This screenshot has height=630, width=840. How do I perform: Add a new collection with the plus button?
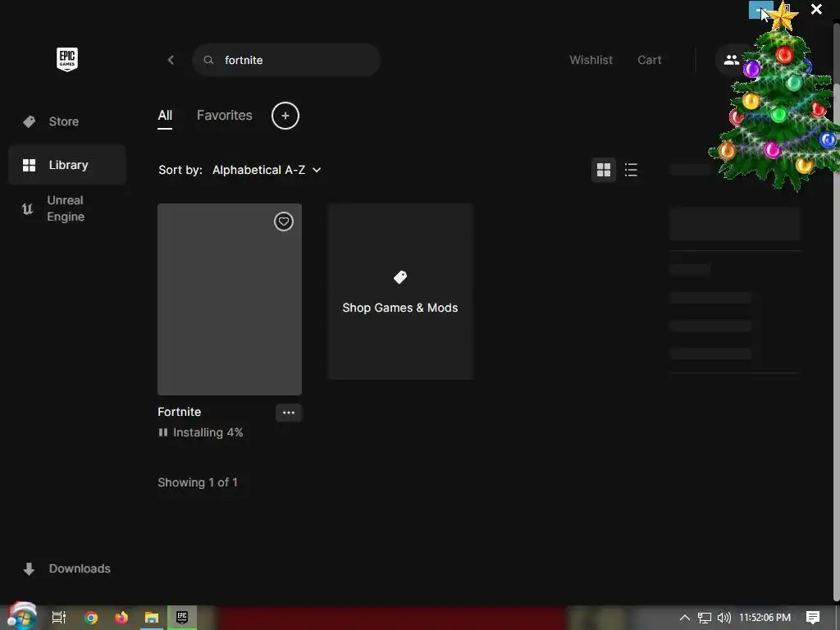(285, 116)
